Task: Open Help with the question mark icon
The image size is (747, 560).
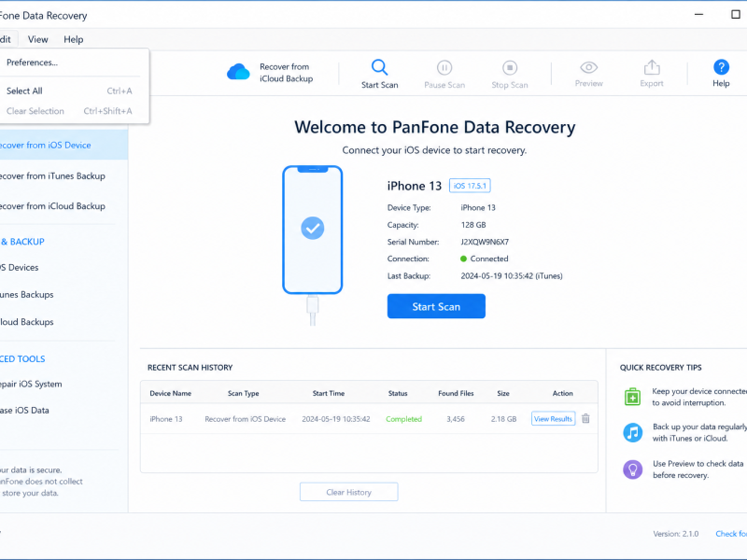Action: pos(721,67)
